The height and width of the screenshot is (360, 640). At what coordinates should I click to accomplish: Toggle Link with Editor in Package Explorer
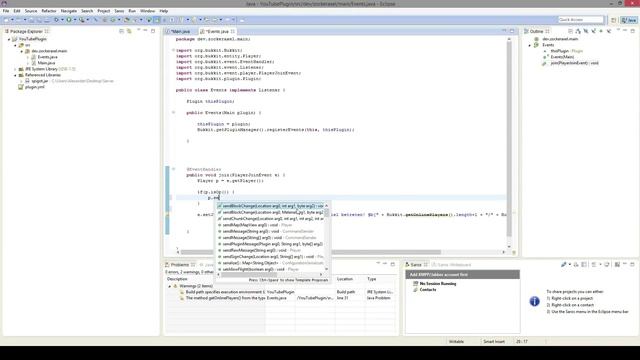129,31
